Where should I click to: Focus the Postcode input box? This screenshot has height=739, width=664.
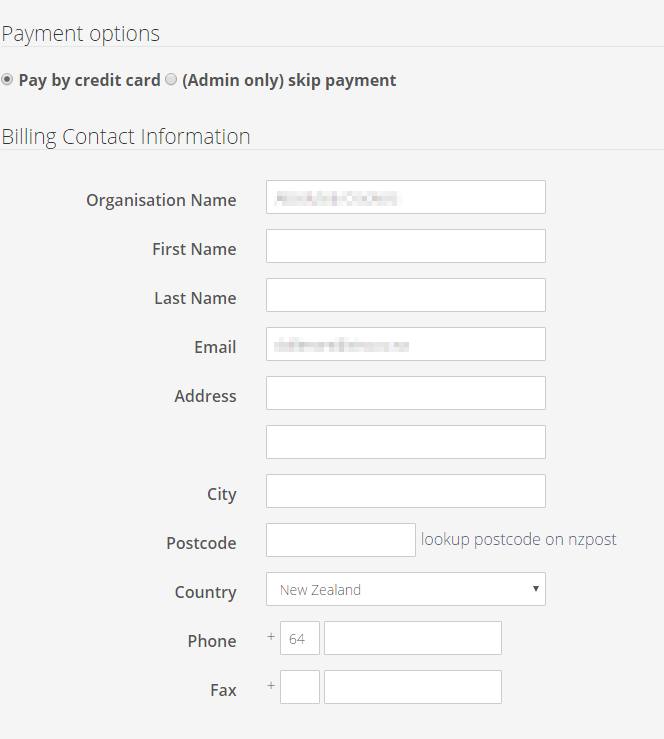pyautogui.click(x=340, y=541)
